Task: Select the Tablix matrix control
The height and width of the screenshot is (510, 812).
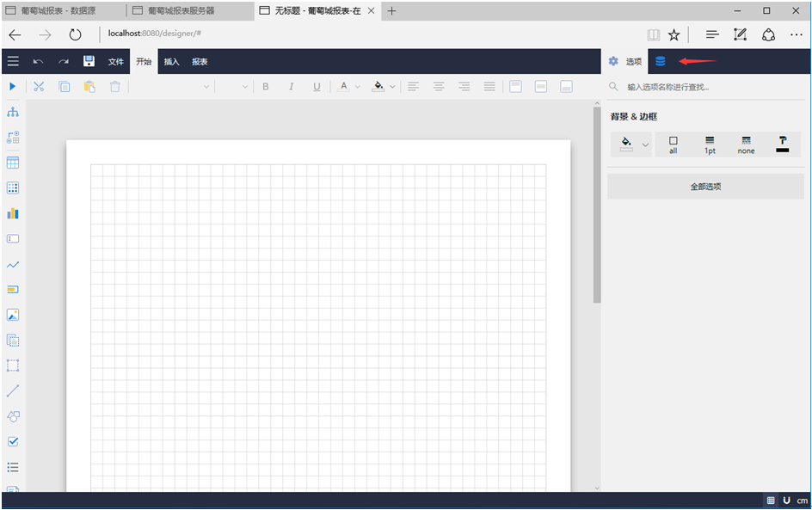Action: click(x=13, y=188)
